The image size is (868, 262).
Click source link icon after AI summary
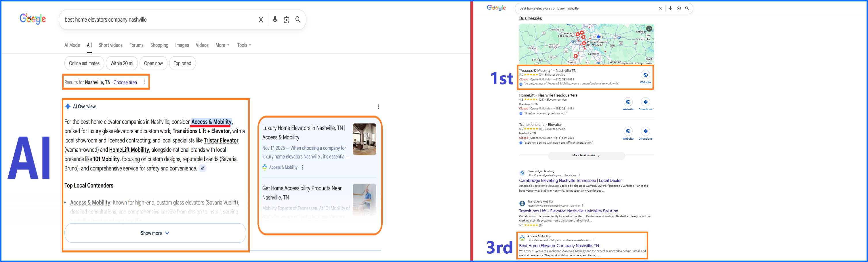(203, 168)
